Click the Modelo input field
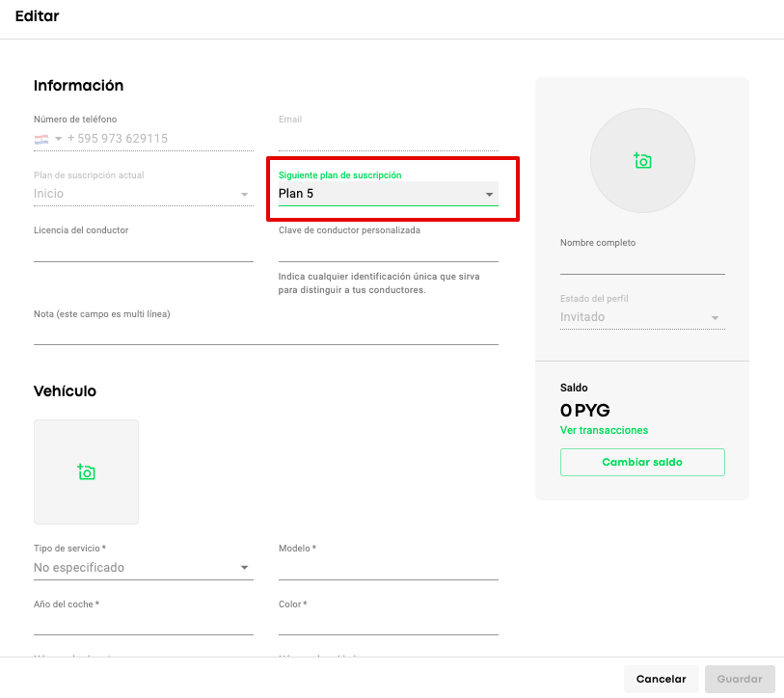This screenshot has height=698, width=784. 388,568
